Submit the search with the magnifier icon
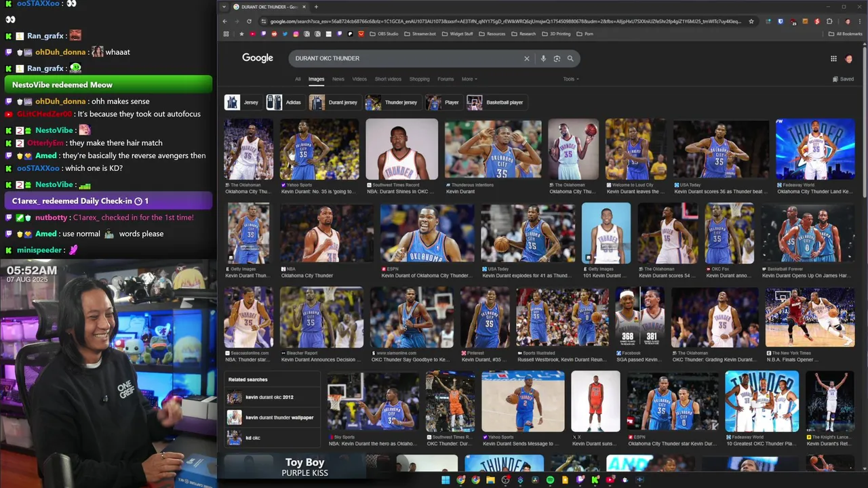 tap(570, 58)
